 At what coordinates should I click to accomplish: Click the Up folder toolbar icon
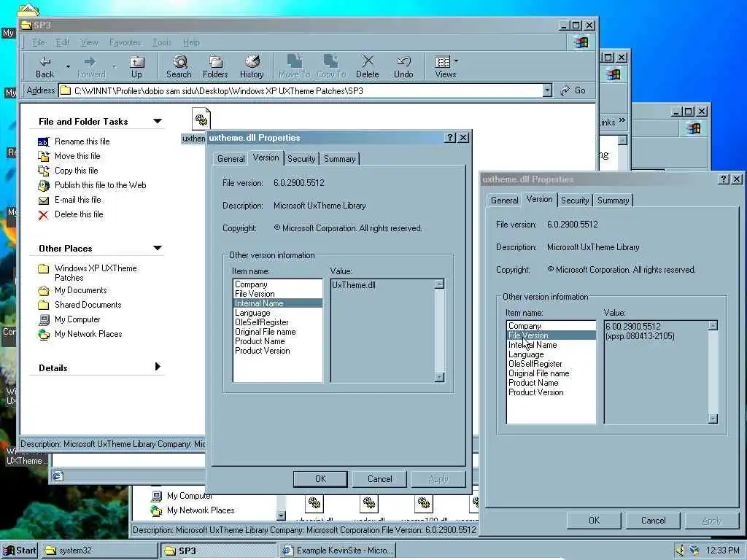pos(136,66)
